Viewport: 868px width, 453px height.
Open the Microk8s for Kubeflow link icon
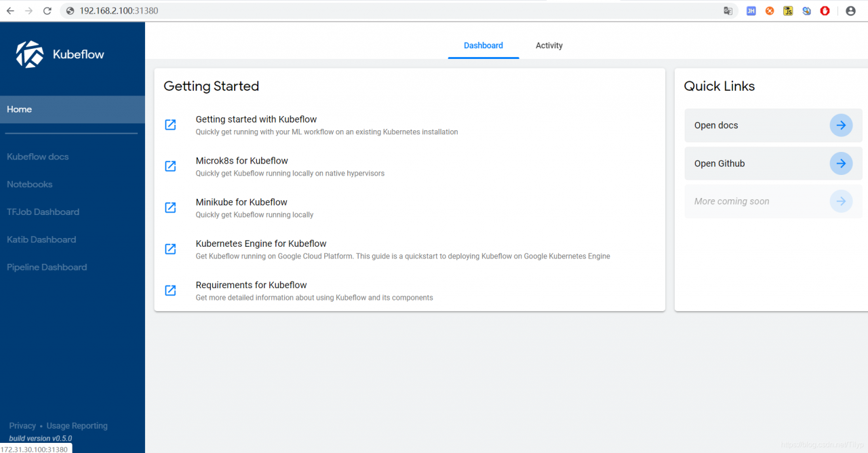171,166
